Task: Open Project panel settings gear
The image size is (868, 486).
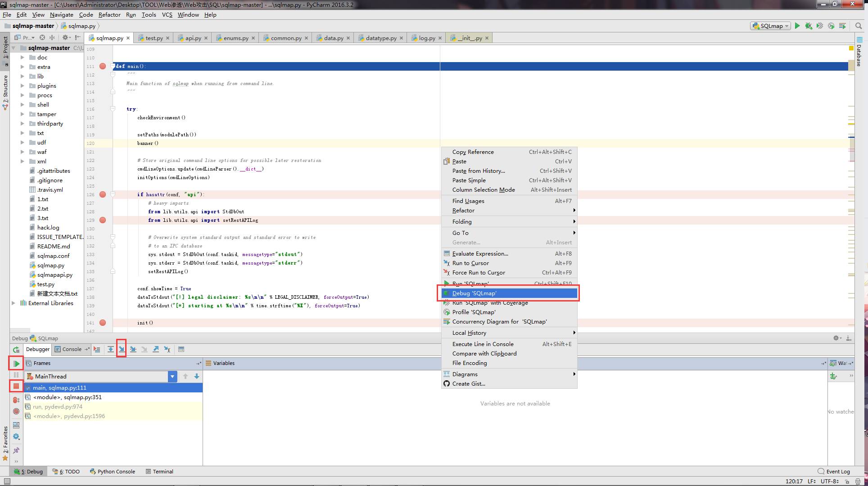Action: [x=66, y=38]
